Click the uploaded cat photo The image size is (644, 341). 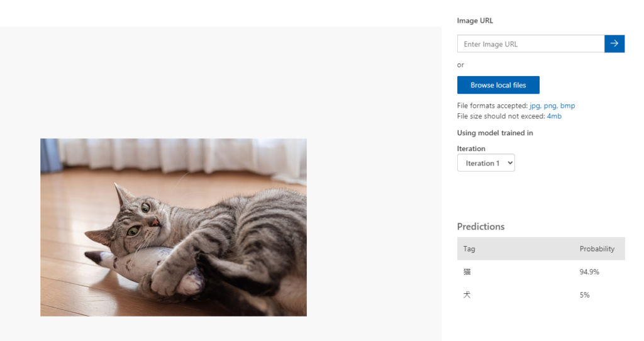tap(174, 227)
